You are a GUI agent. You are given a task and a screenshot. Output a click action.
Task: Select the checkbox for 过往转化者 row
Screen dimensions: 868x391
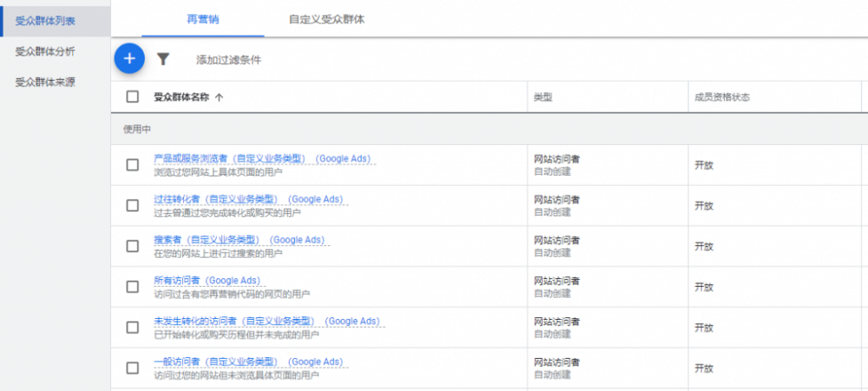click(x=132, y=205)
